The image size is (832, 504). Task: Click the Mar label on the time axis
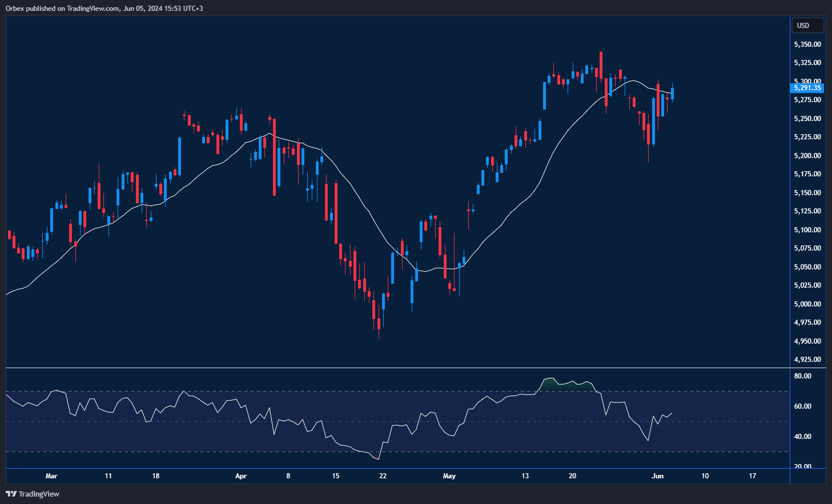point(51,475)
